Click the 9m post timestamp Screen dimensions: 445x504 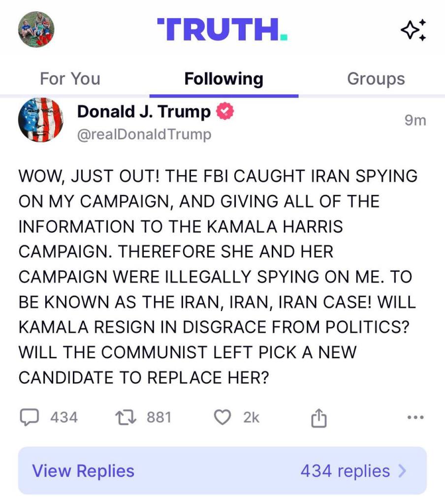point(415,120)
